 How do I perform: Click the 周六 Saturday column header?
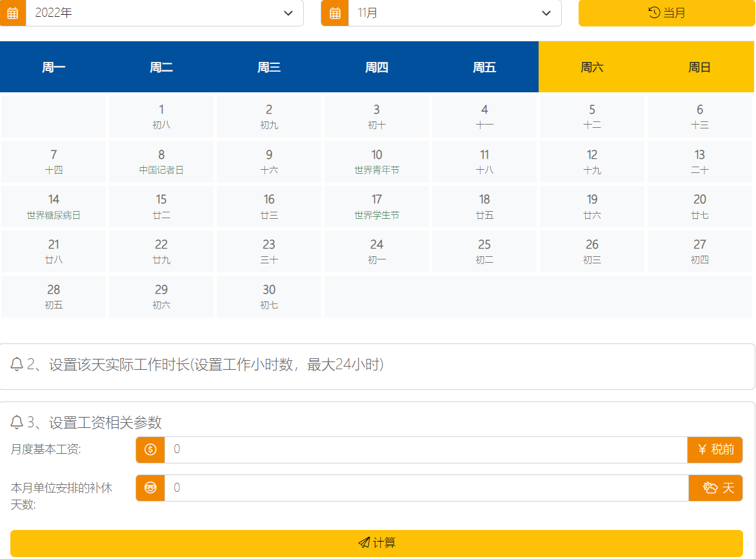tap(592, 67)
